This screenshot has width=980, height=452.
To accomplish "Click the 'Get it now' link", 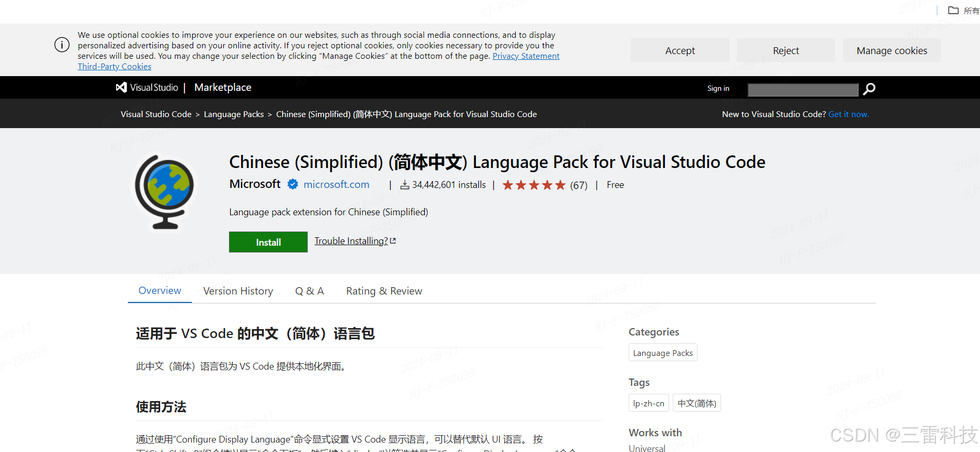I will (x=849, y=114).
